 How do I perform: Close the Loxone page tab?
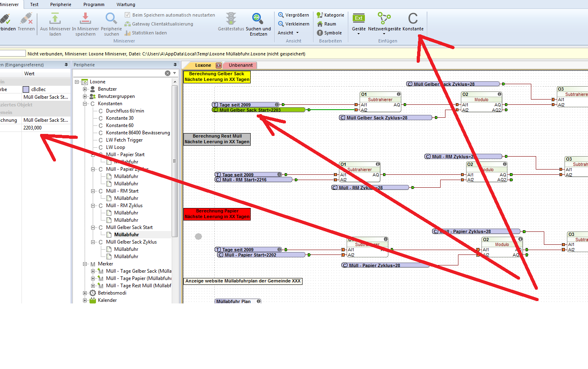[219, 66]
